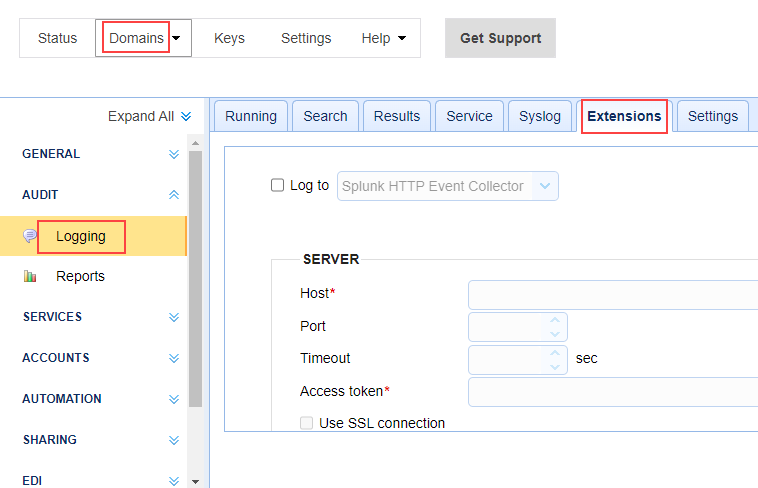Click the Logging speech bubble icon

(30, 236)
